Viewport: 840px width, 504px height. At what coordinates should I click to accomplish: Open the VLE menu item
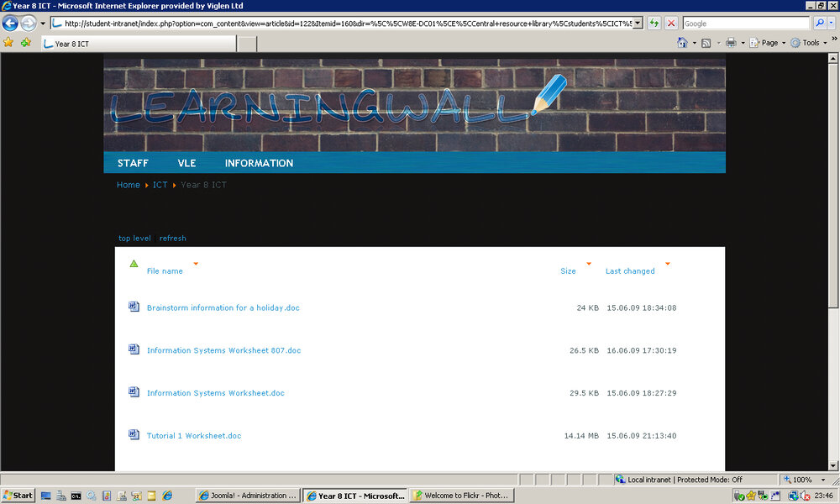coord(186,163)
